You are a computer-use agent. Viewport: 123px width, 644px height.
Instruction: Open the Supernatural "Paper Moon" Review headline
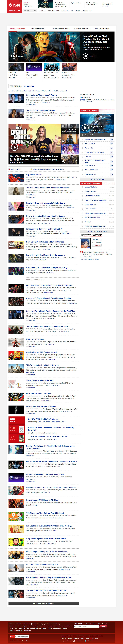click(41, 95)
